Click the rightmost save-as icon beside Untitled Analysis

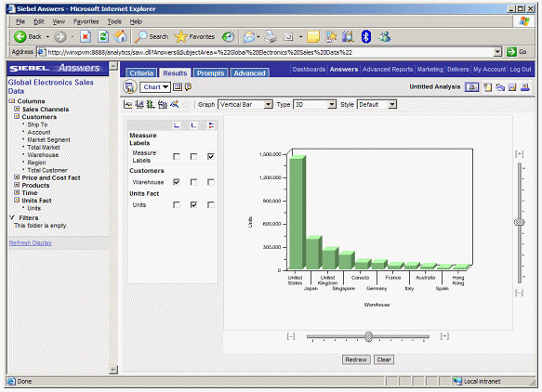tap(525, 87)
